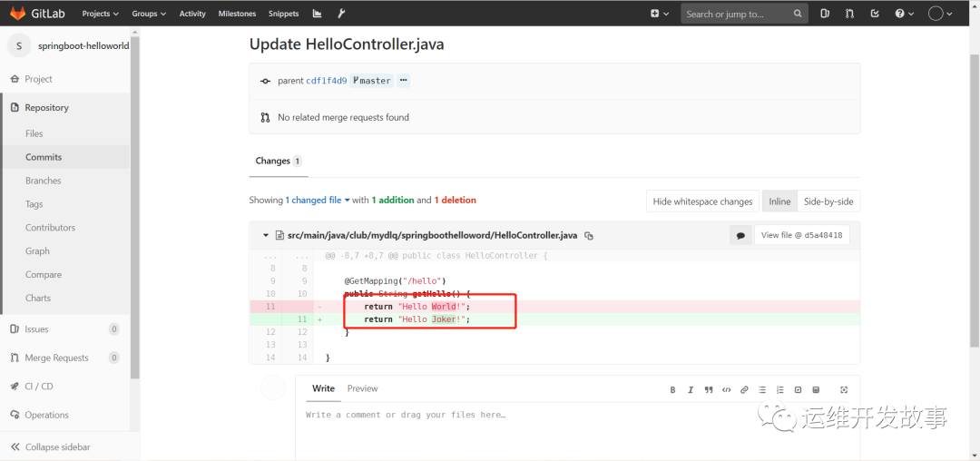Image resolution: width=980 pixels, height=461 pixels.
Task: Insert a quote in comment
Action: pyautogui.click(x=708, y=390)
